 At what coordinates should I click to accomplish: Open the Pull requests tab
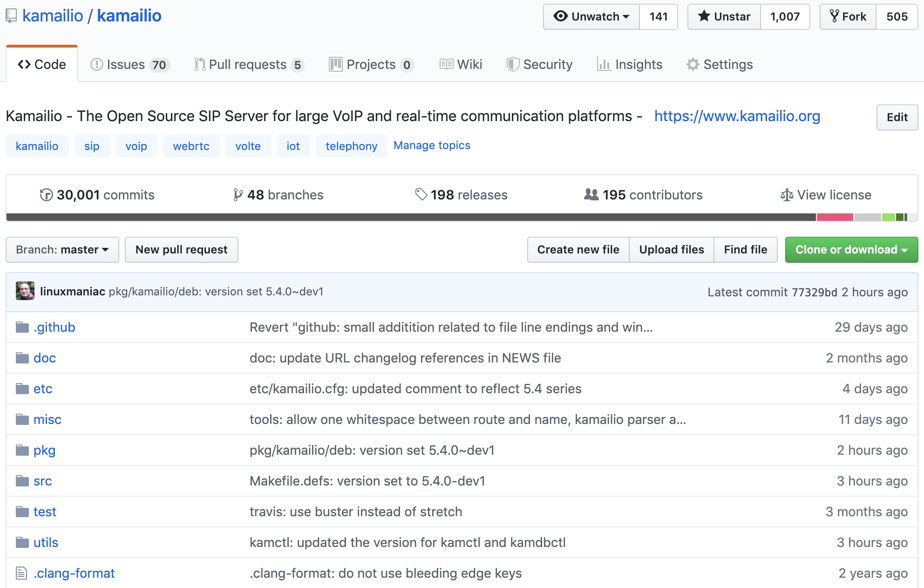(249, 64)
